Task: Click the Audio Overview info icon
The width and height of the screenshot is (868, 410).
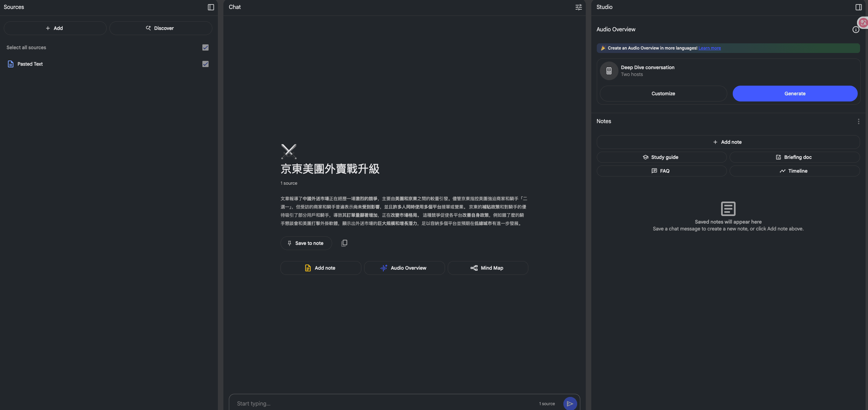Action: (x=856, y=30)
